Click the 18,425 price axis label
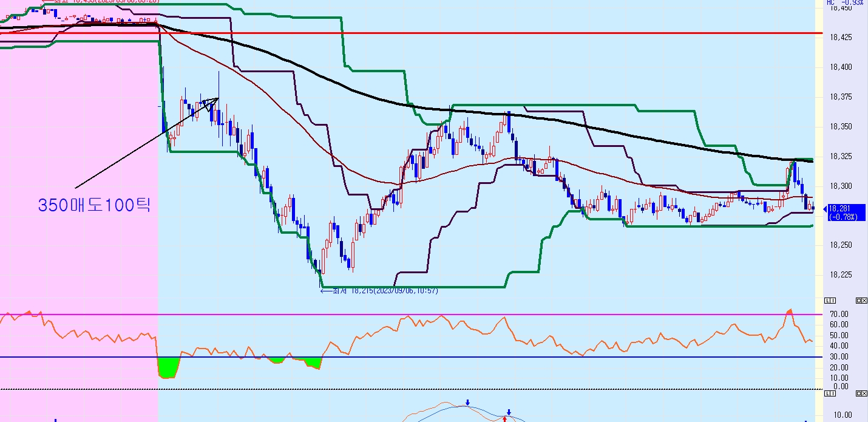The width and height of the screenshot is (868, 422). pos(841,38)
